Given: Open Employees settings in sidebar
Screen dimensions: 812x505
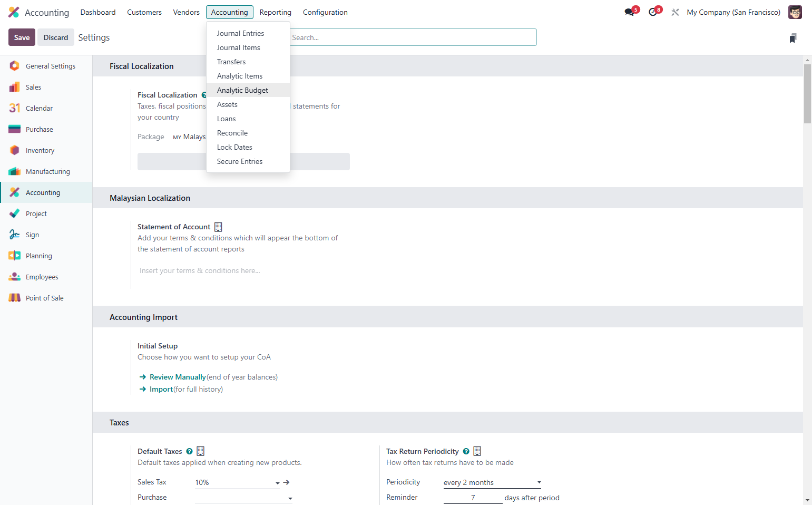Looking at the screenshot, I should [46, 277].
